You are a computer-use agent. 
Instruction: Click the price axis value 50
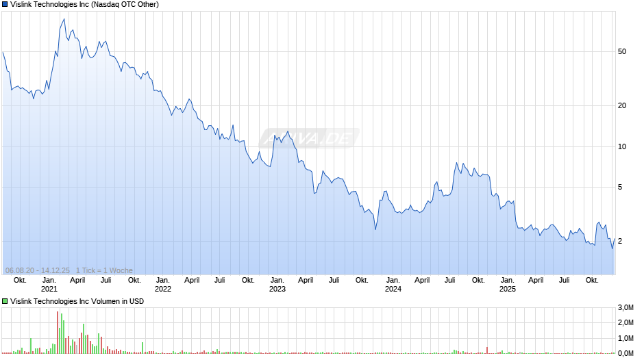[x=622, y=52]
